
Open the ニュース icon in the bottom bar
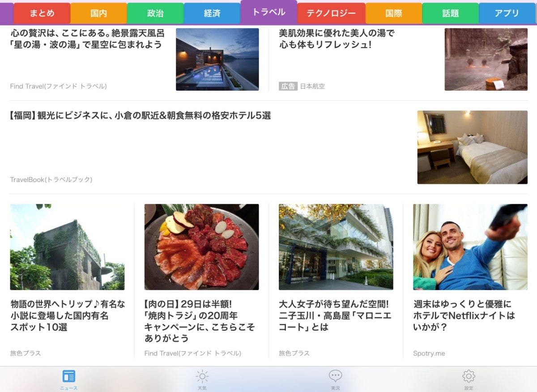[68, 376]
